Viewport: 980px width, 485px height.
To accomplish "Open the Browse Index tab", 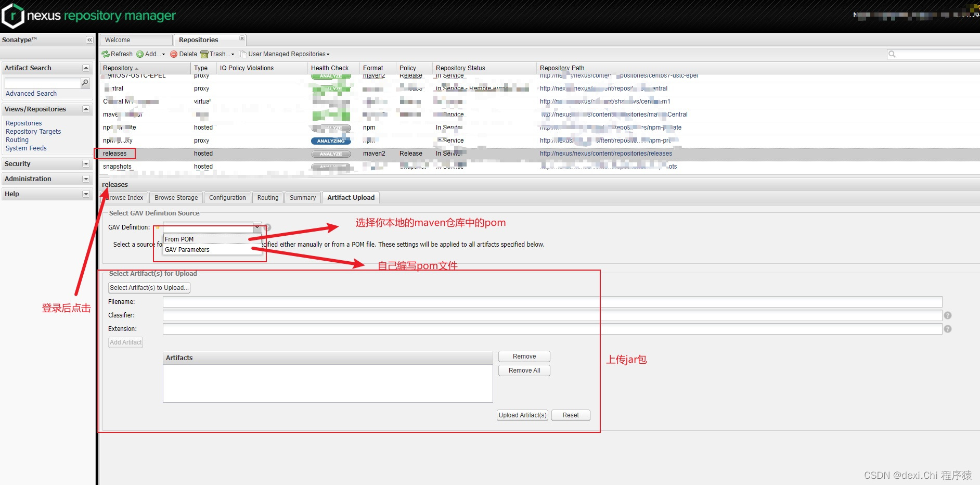I will tap(124, 198).
